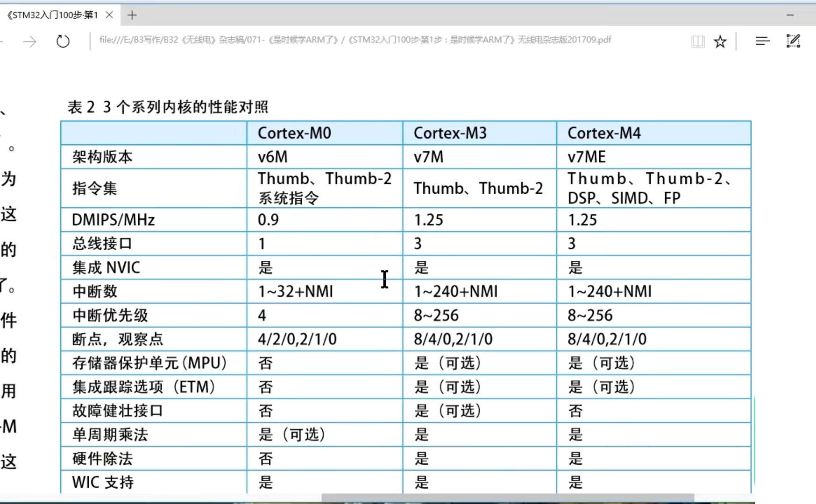Open a new tab with plus
The width and height of the screenshot is (816, 504).
coord(132,15)
